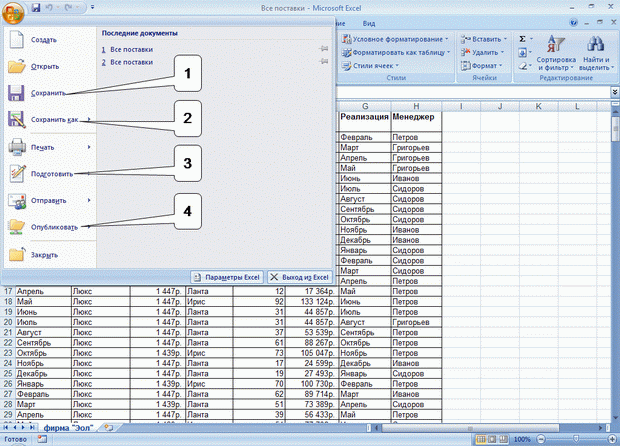Click the zoom slider handle
Image resolution: width=620 pixels, height=446 pixels.
pyautogui.click(x=577, y=439)
